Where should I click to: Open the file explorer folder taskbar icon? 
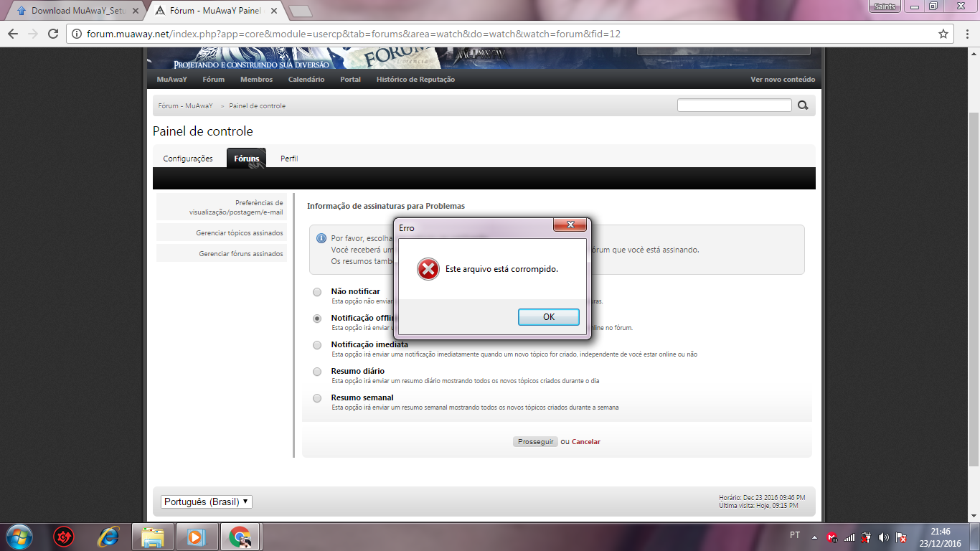coord(153,537)
